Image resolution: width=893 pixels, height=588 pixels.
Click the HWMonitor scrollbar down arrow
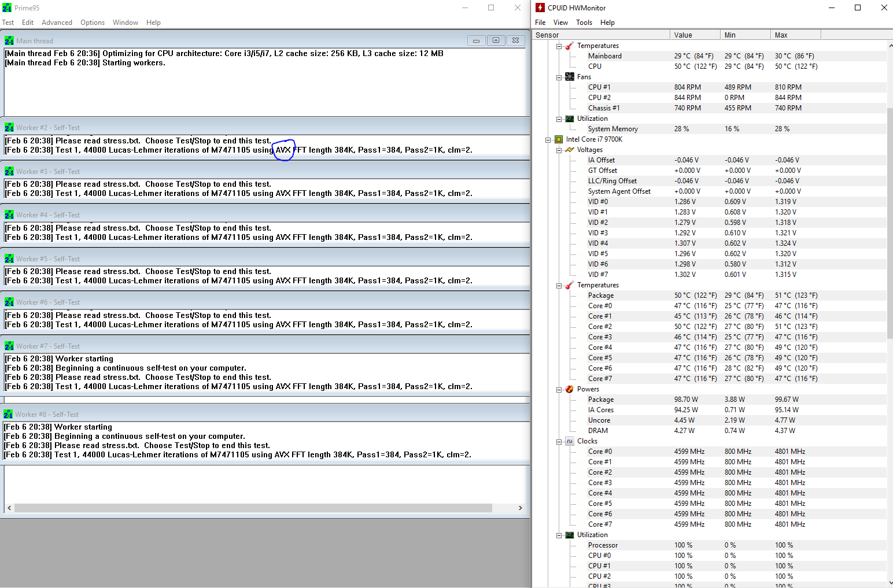(x=890, y=583)
